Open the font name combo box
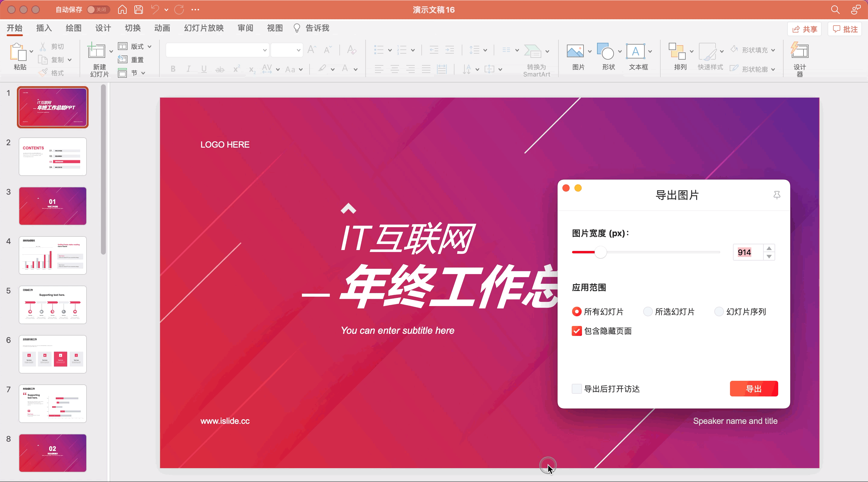Viewport: 868px width, 482px height. tap(217, 50)
